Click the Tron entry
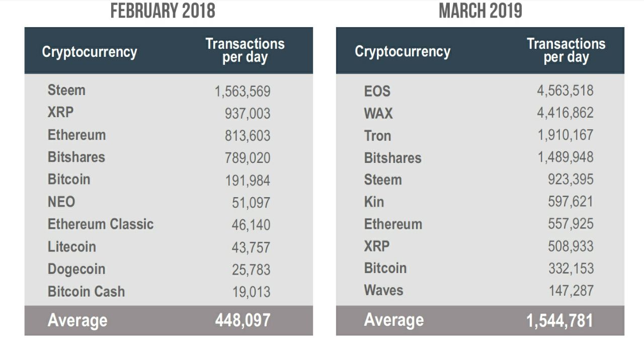Screen dimensions: 644x356 [x=377, y=136]
